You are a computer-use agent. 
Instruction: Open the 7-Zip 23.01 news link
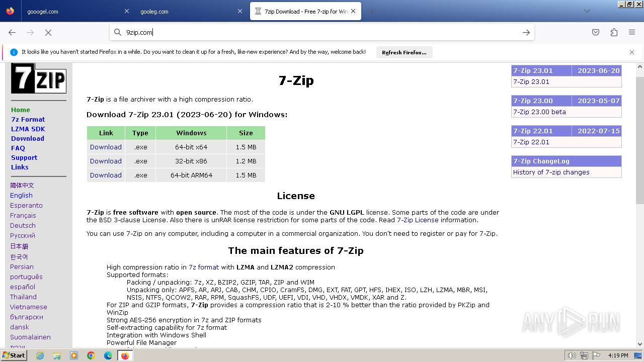tap(531, 81)
